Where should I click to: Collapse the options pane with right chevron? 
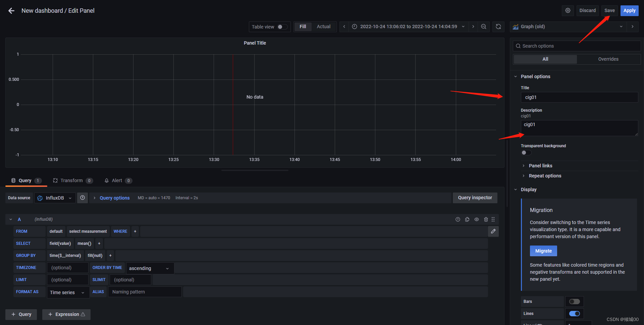click(633, 26)
